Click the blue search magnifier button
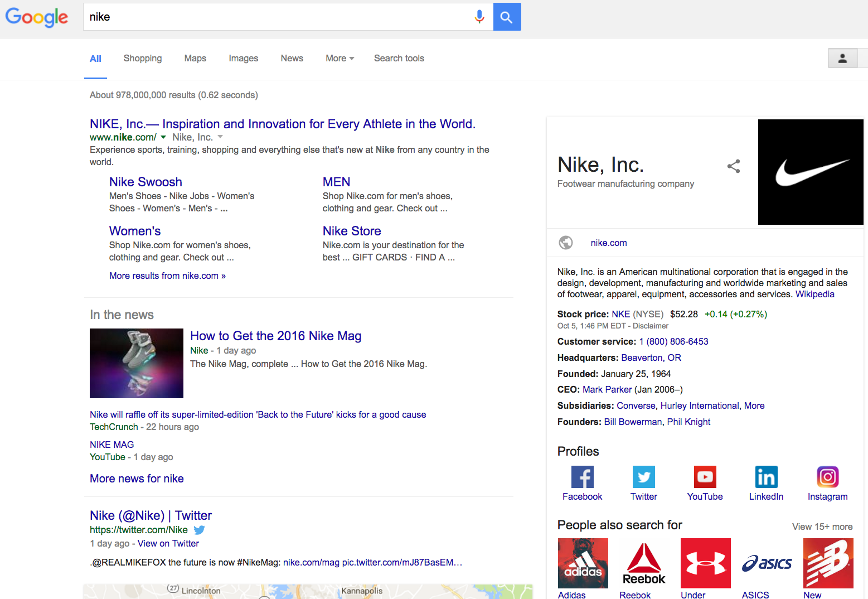Image resolution: width=868 pixels, height=599 pixels. click(x=507, y=17)
